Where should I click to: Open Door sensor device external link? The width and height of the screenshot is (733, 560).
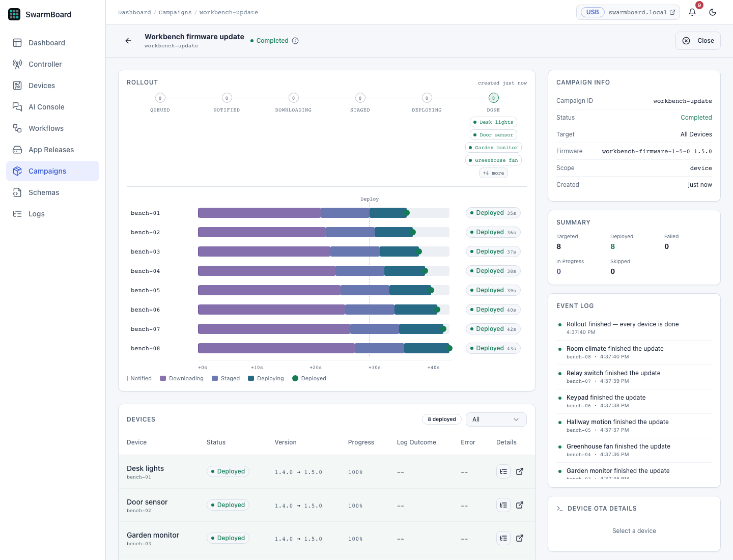[x=520, y=505]
